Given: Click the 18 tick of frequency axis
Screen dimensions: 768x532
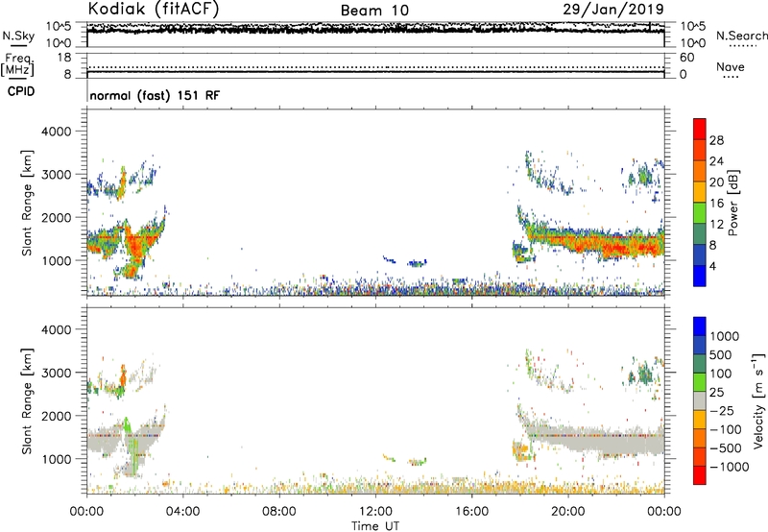Looking at the screenshot, I should (x=64, y=58).
